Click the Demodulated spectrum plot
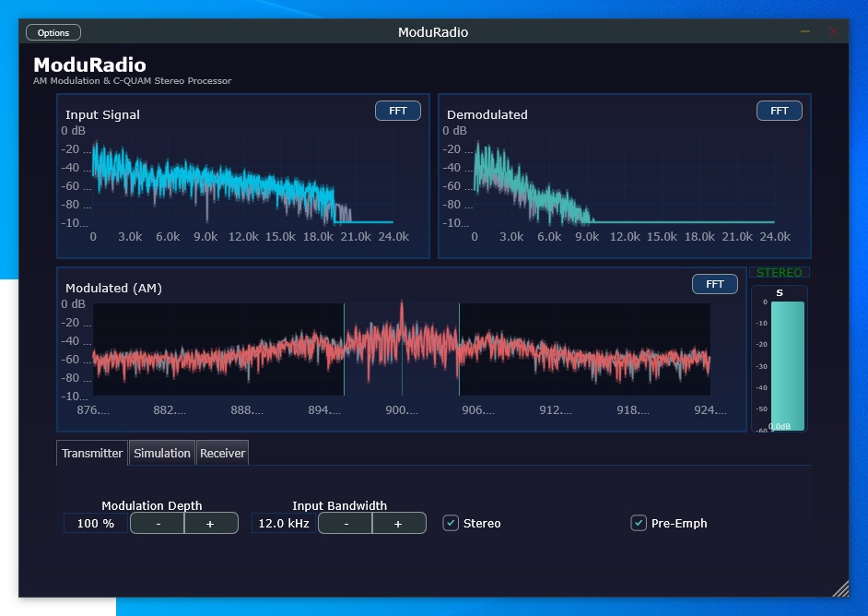Viewport: 868px width, 616px height. tap(625, 177)
